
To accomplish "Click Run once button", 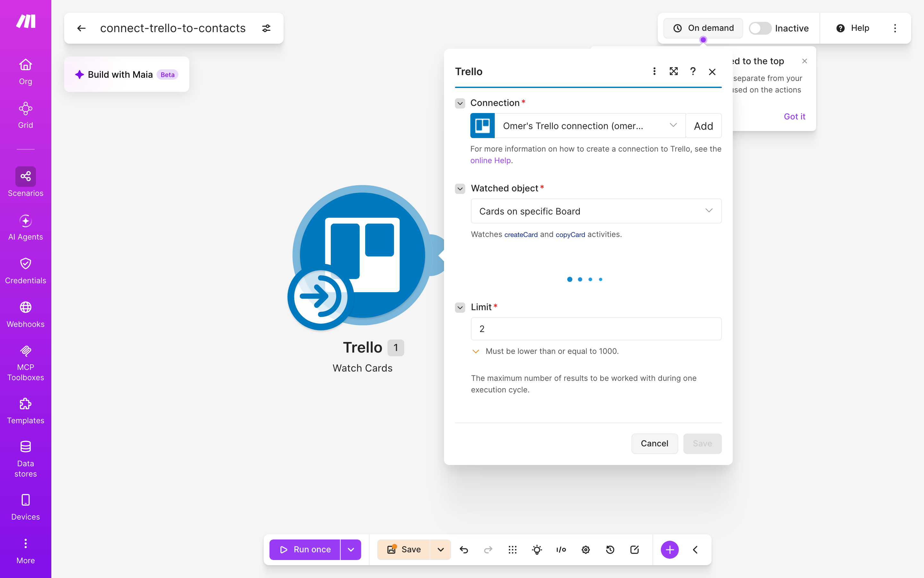I will [x=305, y=549].
